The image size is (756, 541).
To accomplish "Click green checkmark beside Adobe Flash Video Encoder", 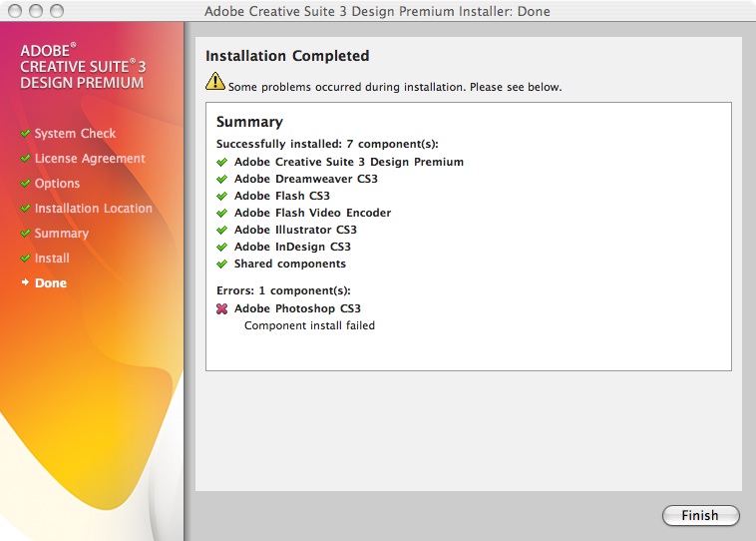I will pos(221,213).
